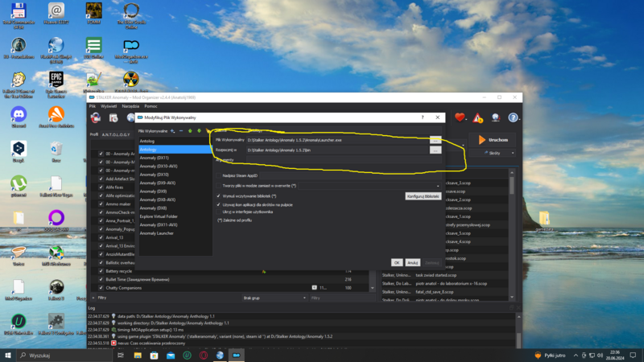Click the green up arrow in executables list

click(190, 131)
